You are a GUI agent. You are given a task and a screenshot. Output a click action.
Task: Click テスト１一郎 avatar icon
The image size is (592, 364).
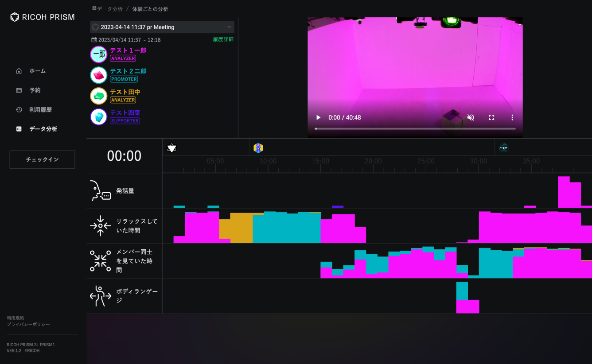[x=98, y=54]
